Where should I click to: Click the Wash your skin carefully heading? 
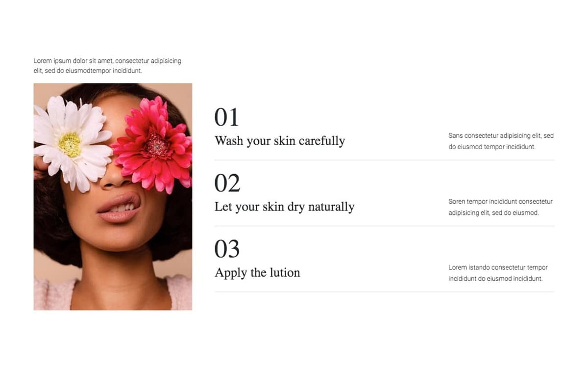pos(280,141)
